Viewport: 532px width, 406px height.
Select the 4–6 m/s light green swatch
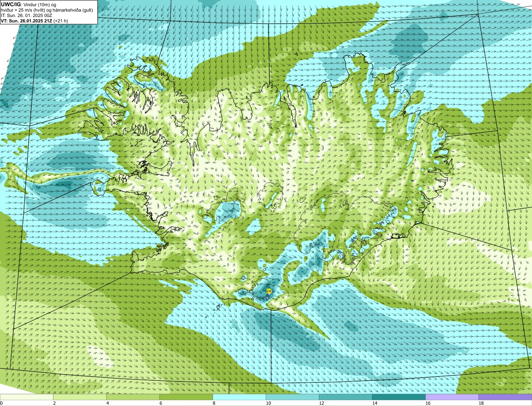133,397
